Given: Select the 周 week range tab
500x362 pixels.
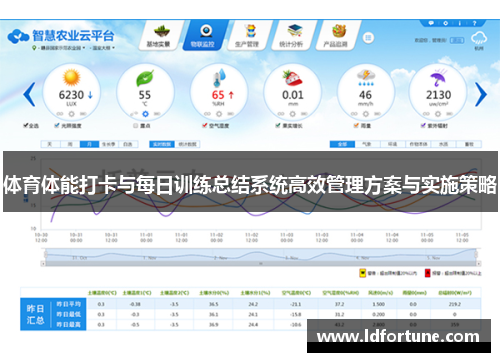Looking at the screenshot, I should tap(70, 144).
